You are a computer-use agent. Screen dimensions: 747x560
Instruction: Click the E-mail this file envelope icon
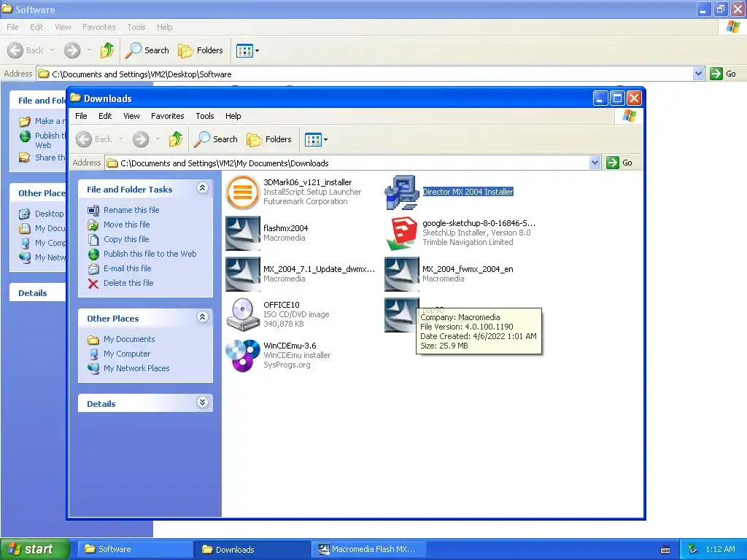point(93,268)
